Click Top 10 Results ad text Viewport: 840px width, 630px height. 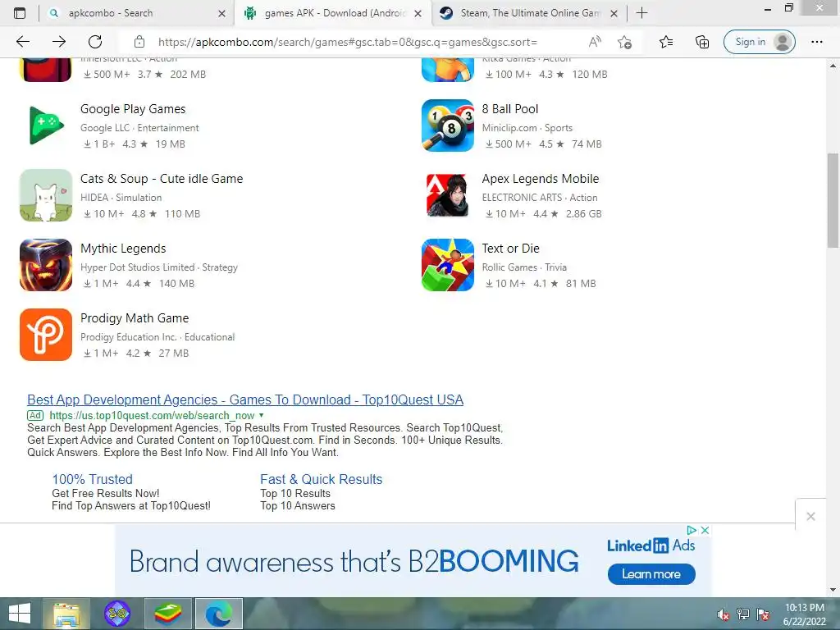click(295, 493)
